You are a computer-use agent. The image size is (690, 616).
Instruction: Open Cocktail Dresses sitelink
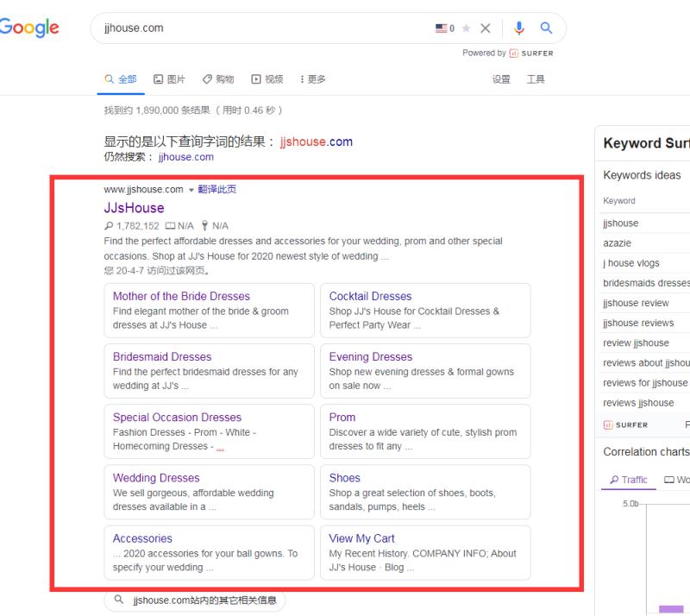tap(371, 296)
